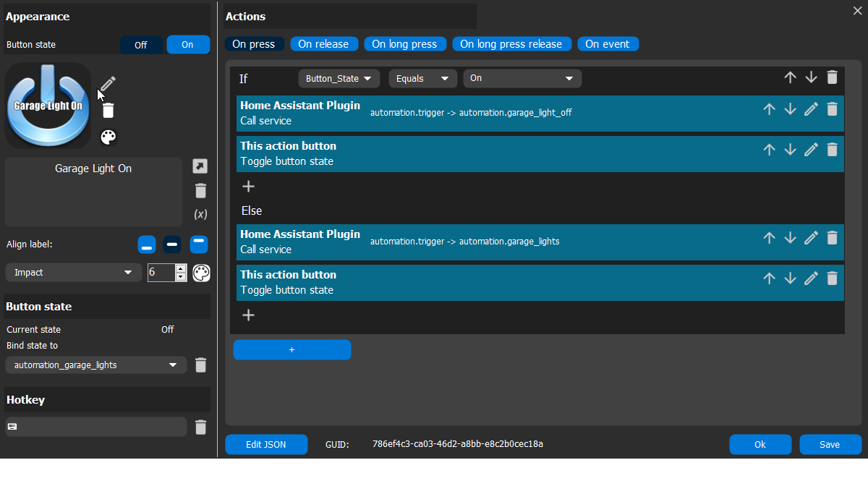Image resolution: width=868 pixels, height=481 pixels.
Task: Open the Button_State condition dropdown
Action: 339,78
